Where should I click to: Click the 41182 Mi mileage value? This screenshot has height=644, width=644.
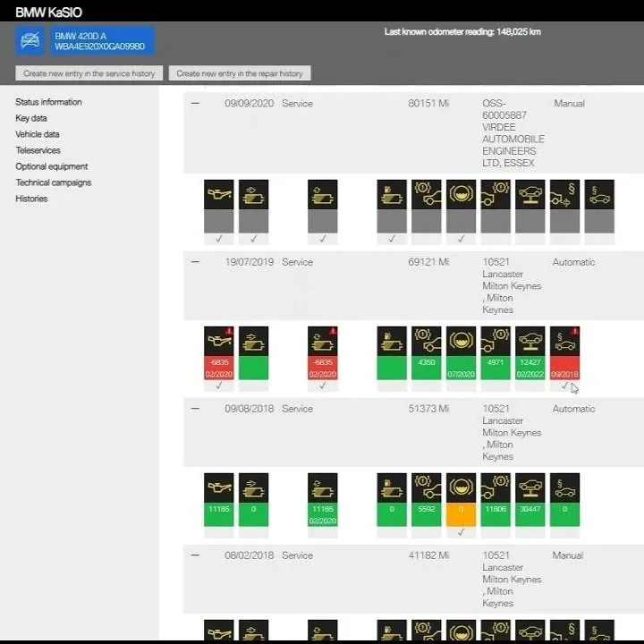tap(428, 555)
